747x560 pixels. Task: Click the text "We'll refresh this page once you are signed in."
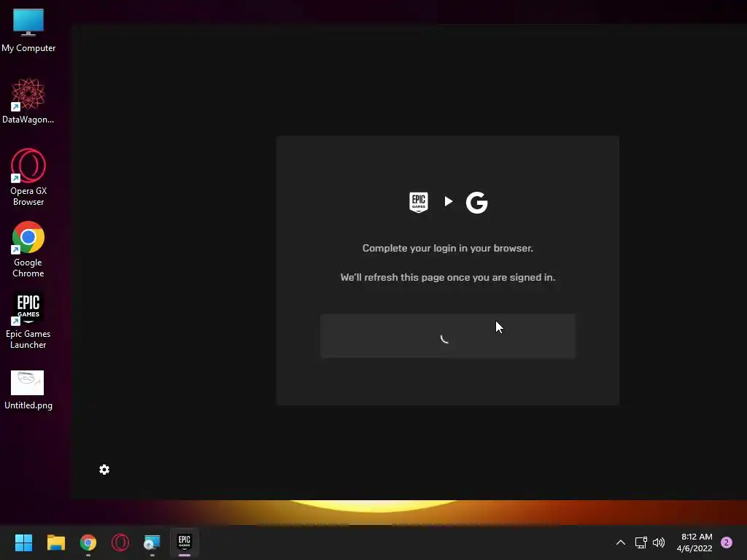pyautogui.click(x=448, y=277)
